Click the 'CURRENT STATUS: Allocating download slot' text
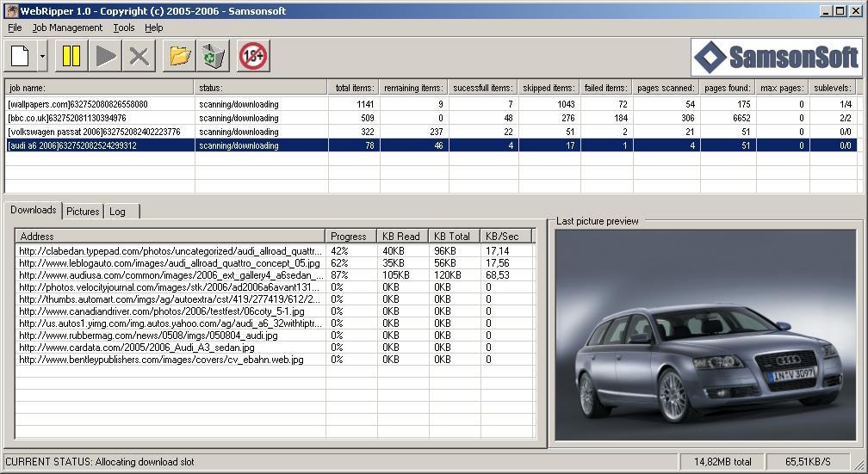 [x=100, y=462]
